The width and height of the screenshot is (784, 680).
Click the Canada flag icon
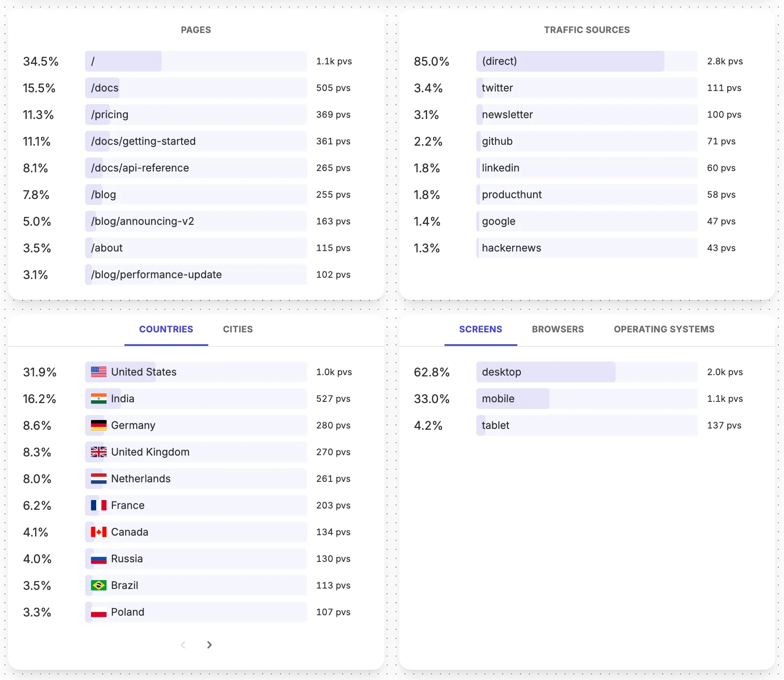click(99, 532)
